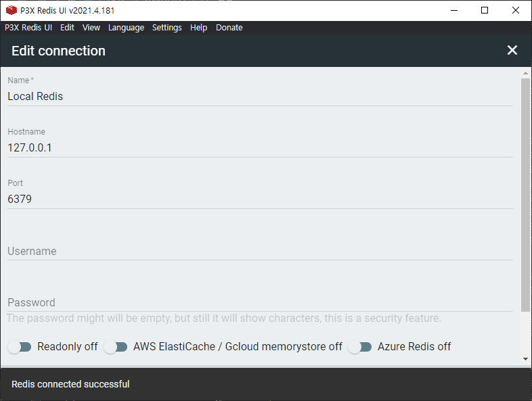532x401 pixels.
Task: Click the dialog scrollbar thumb
Action: tap(525, 195)
